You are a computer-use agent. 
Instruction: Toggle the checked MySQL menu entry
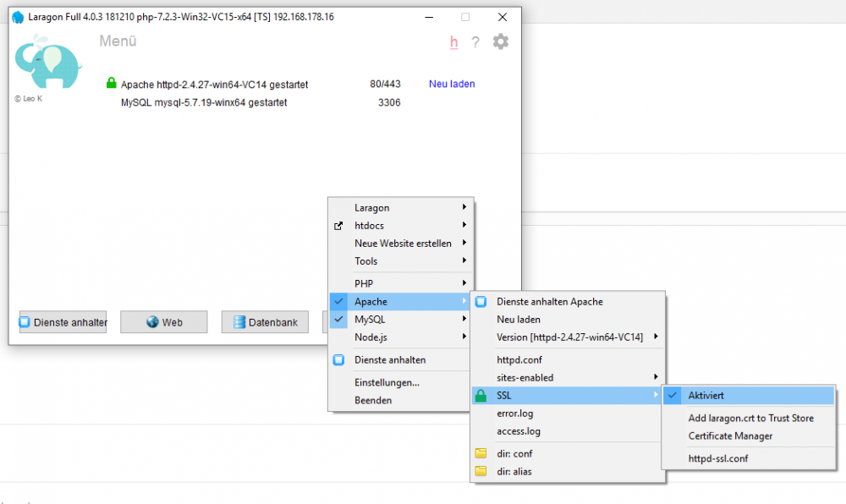click(371, 320)
